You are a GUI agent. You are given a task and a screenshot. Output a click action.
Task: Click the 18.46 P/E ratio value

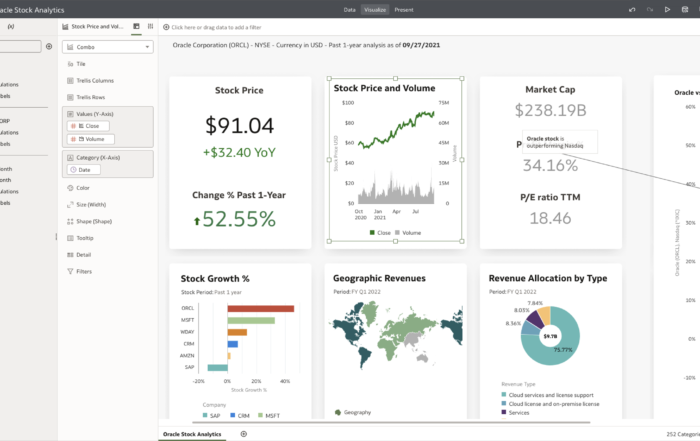[x=550, y=218]
